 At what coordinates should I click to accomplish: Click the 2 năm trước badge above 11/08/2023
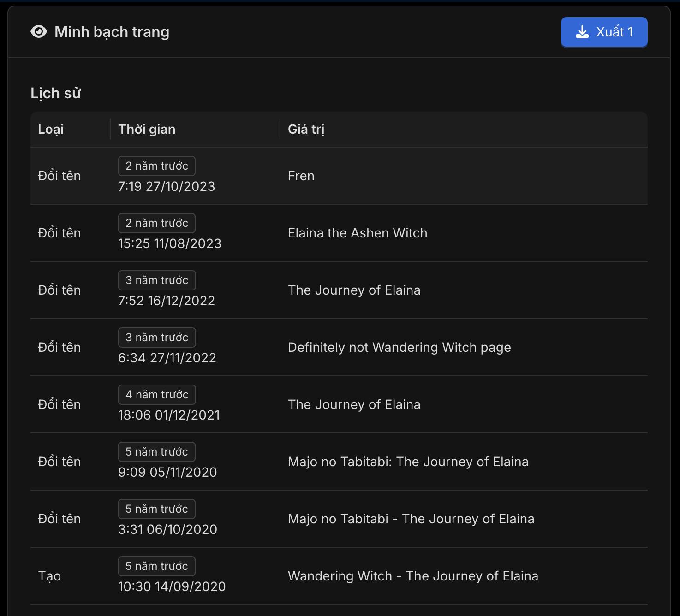157,223
